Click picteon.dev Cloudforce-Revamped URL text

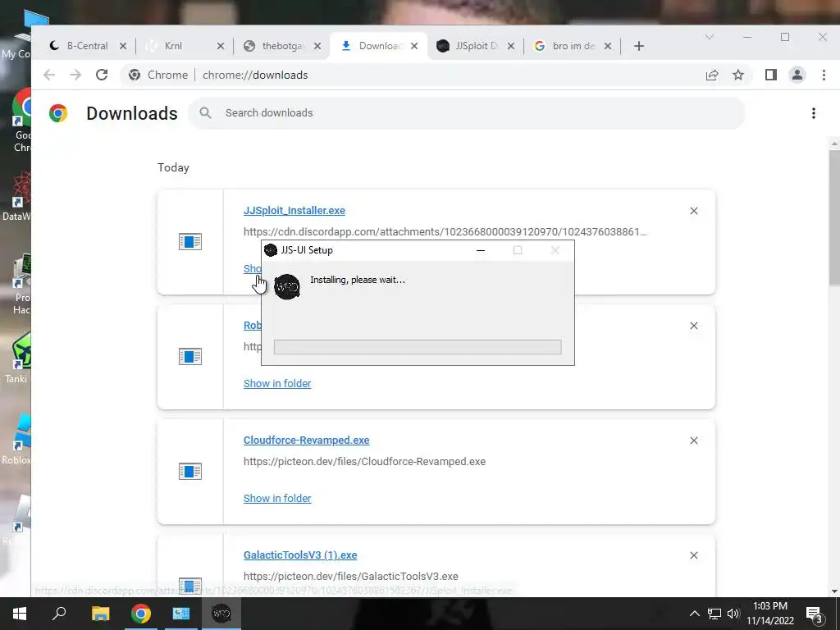[x=364, y=462]
